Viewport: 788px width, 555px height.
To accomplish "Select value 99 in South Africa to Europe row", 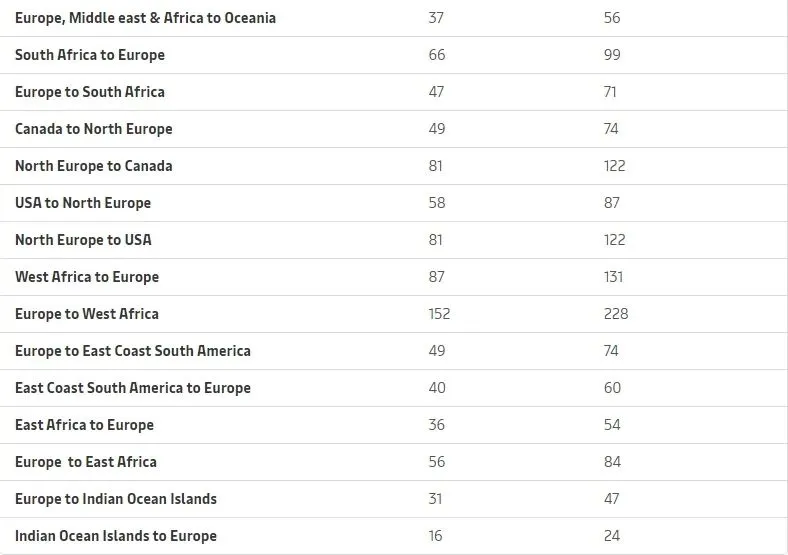I will click(x=612, y=55).
